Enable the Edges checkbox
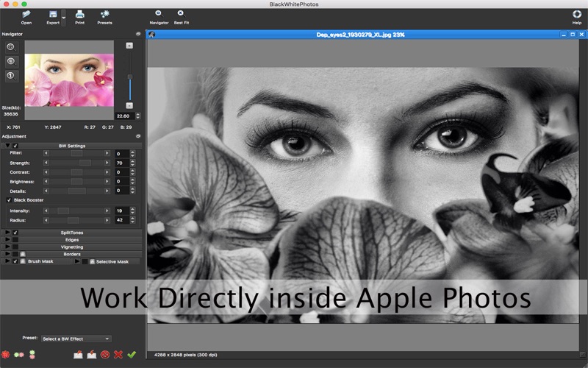 click(x=15, y=240)
